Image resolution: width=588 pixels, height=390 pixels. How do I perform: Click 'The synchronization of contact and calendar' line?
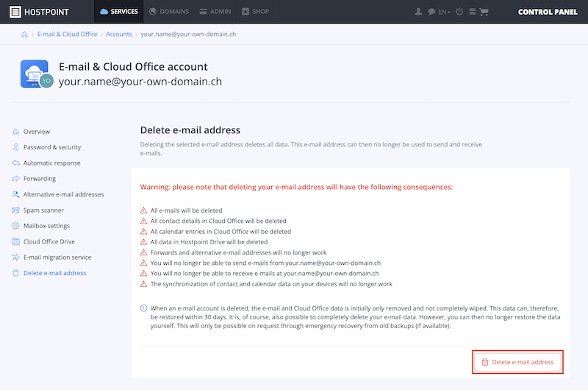click(x=271, y=284)
